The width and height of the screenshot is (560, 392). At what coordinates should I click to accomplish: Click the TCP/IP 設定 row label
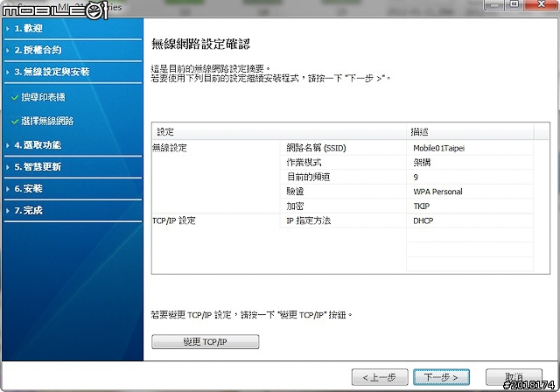[174, 220]
